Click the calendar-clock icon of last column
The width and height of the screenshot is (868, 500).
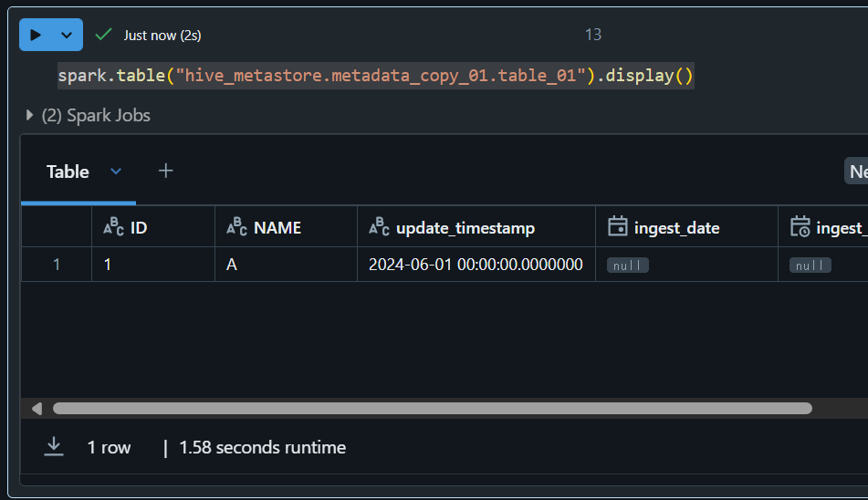point(800,227)
